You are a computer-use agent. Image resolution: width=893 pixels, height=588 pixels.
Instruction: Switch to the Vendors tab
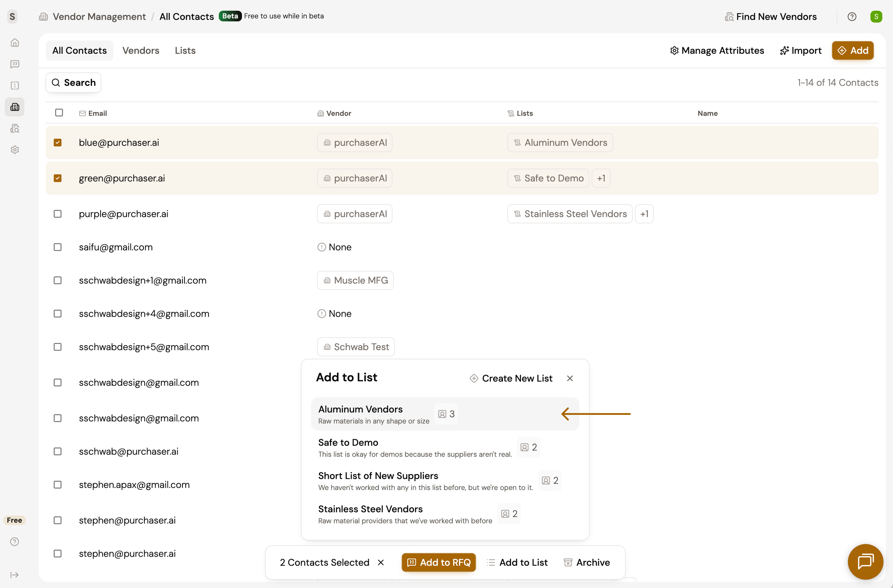(141, 51)
